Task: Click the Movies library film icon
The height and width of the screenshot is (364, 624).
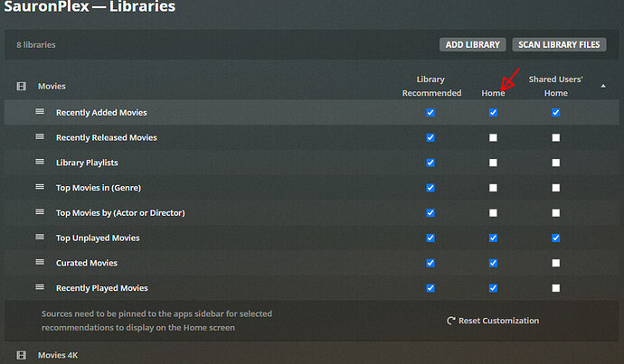Action: 21,86
